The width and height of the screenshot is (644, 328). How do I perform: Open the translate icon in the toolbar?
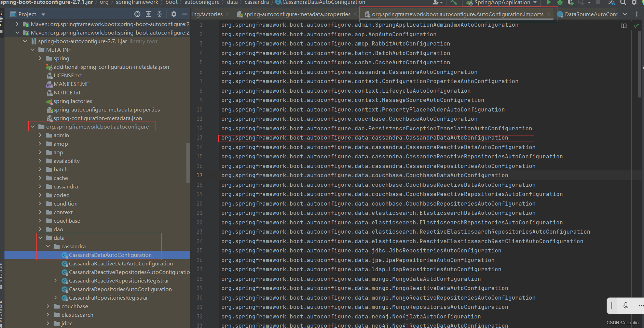pos(612,2)
